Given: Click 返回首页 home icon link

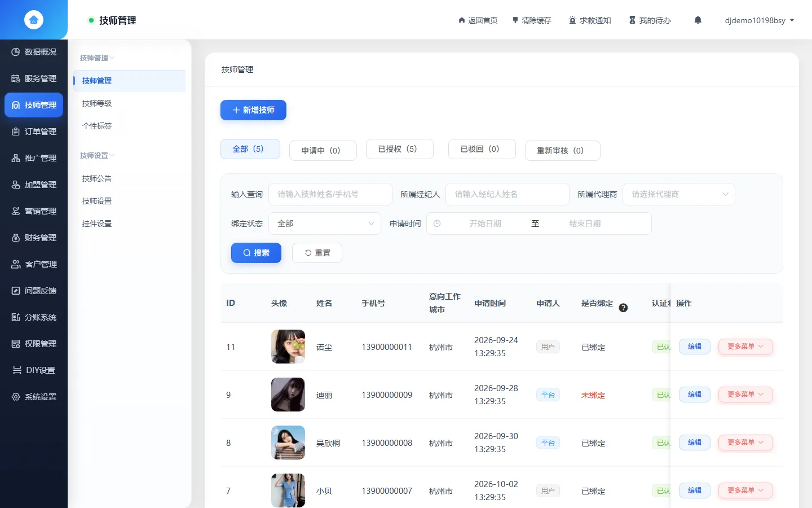Looking at the screenshot, I should coord(478,20).
